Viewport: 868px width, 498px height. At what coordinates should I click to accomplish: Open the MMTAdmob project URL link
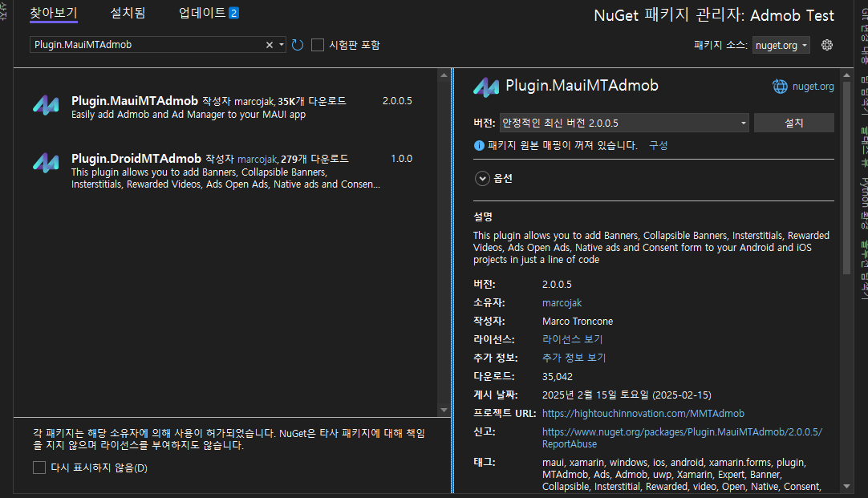pyautogui.click(x=643, y=413)
